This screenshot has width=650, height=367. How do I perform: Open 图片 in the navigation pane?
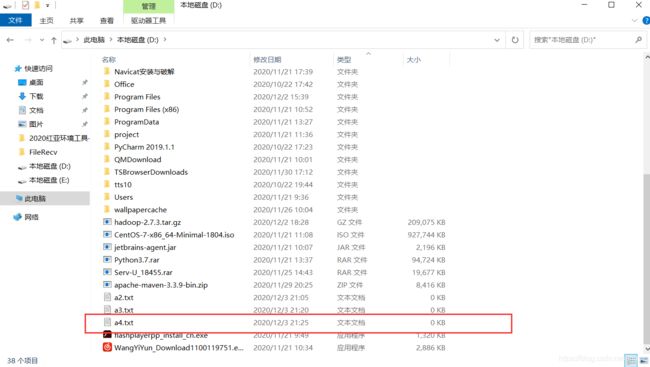coord(36,124)
